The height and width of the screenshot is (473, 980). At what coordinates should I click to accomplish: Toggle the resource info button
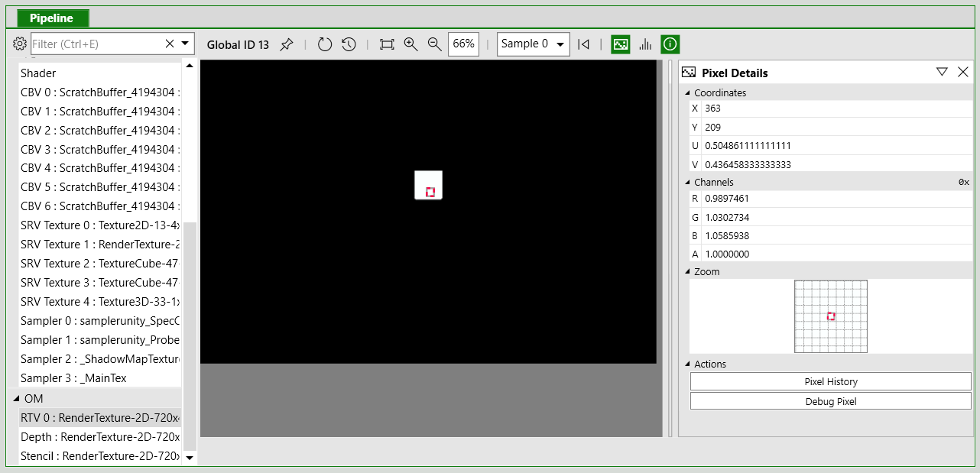[x=670, y=44]
